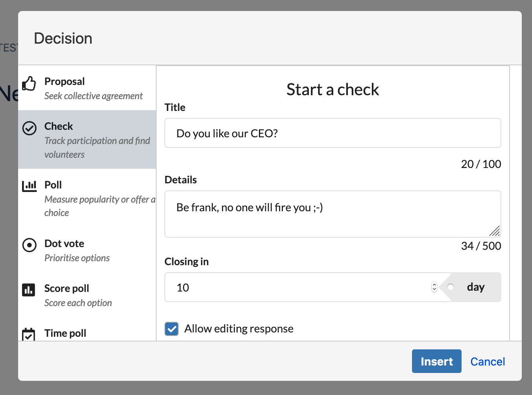Viewport: 532px width, 395px height.
Task: Click the Dot vote target icon
Action: 29,245
